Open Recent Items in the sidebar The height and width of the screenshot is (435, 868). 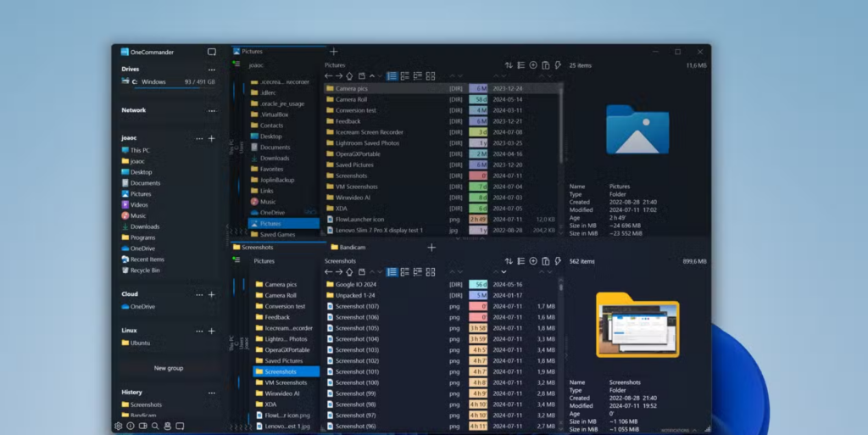point(142,259)
